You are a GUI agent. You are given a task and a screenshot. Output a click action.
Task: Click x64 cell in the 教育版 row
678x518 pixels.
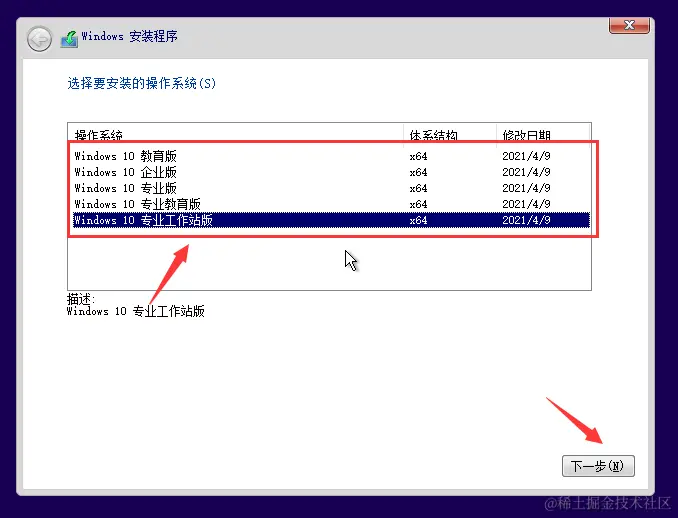tap(418, 156)
